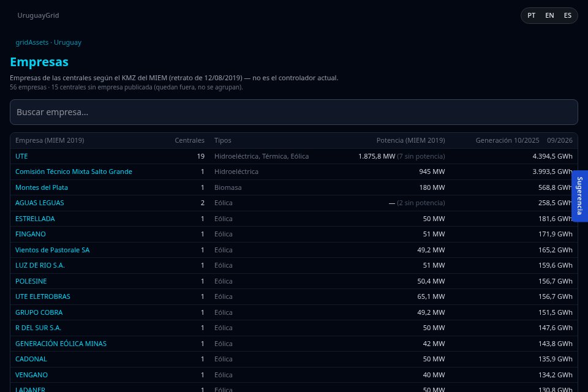588x392 pixels.
Task: Click the 42 MW power value
Action: 434,343
